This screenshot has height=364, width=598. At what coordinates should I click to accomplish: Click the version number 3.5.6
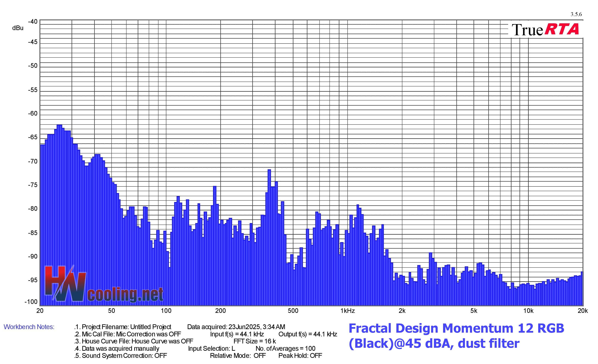(576, 14)
